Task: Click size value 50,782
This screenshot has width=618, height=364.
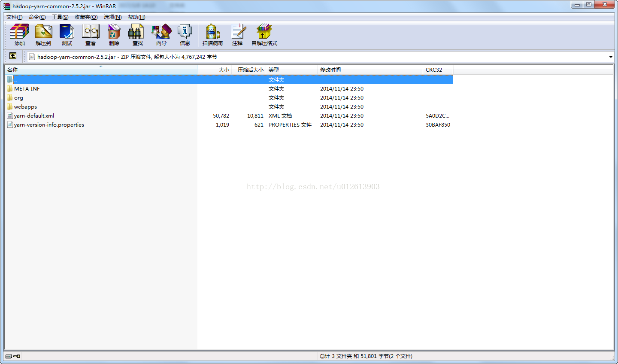Action: coord(221,115)
